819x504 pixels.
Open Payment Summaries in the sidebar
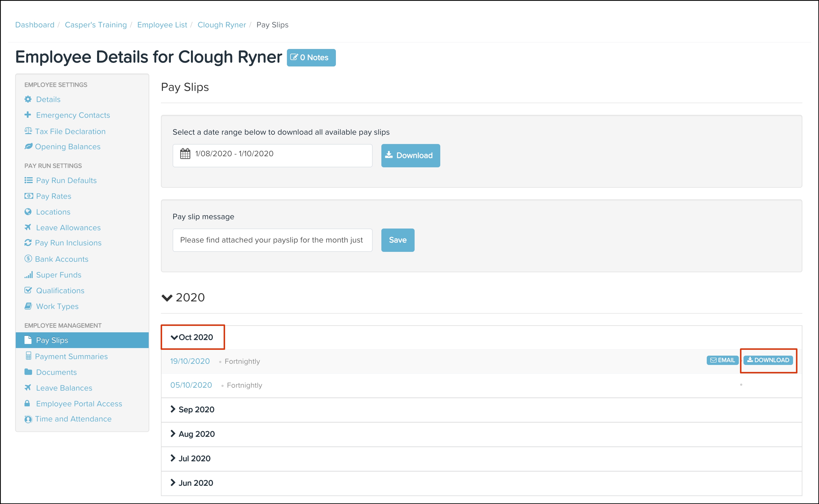click(71, 356)
